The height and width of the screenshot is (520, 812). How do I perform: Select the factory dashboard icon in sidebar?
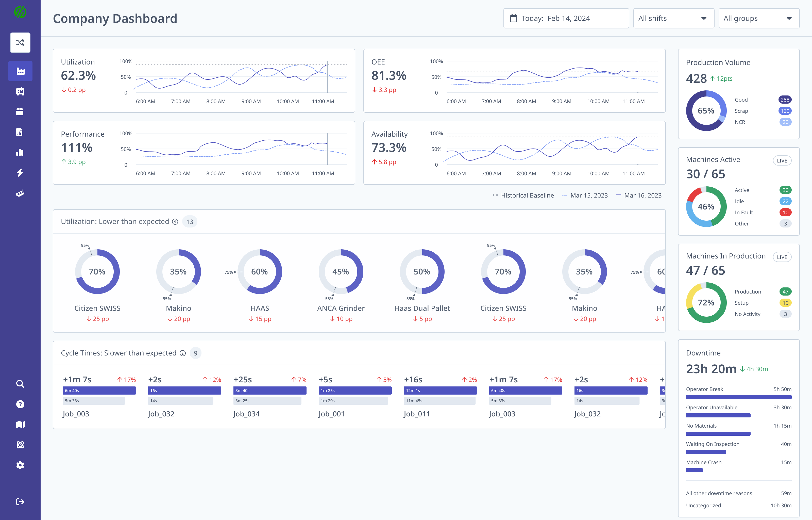pos(20,71)
